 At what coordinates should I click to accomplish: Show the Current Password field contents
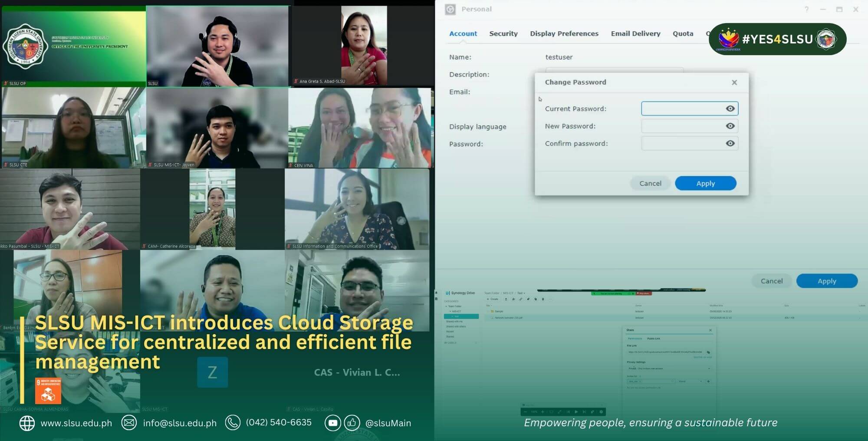tap(730, 109)
